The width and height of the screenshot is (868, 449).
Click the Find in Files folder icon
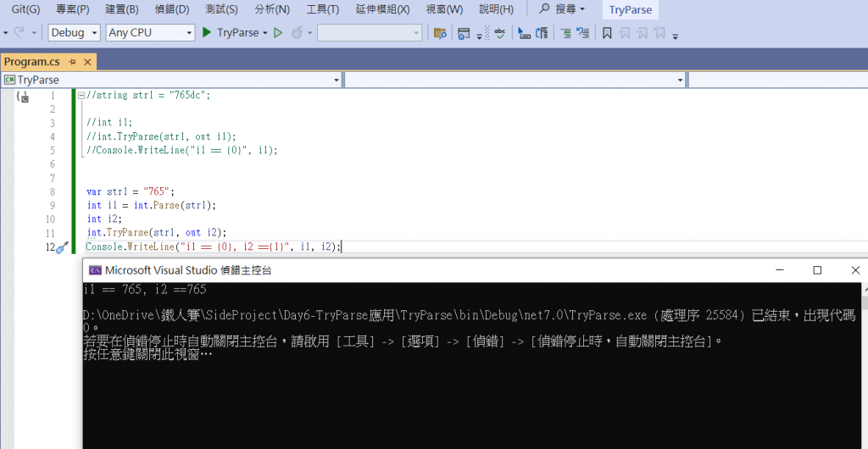(x=440, y=33)
